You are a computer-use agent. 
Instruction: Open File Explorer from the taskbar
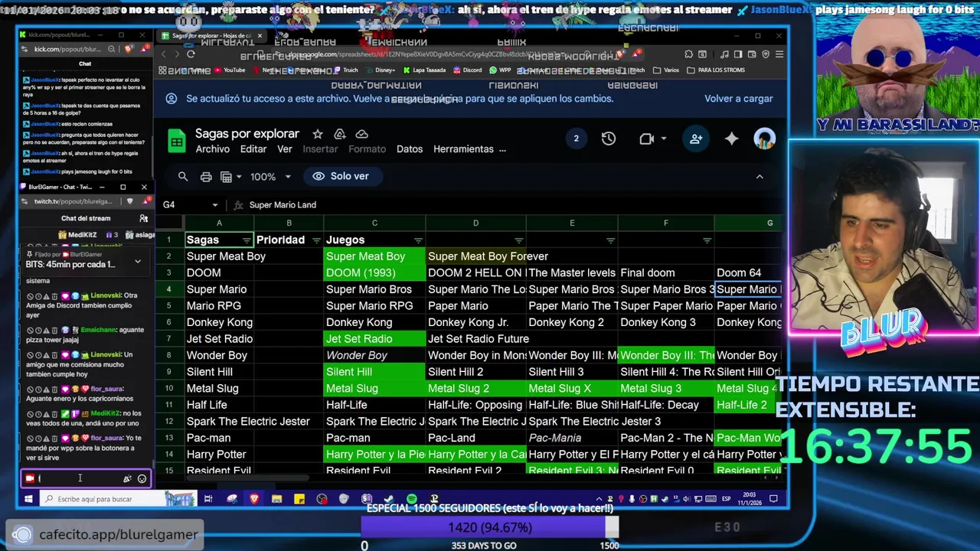pyautogui.click(x=276, y=499)
